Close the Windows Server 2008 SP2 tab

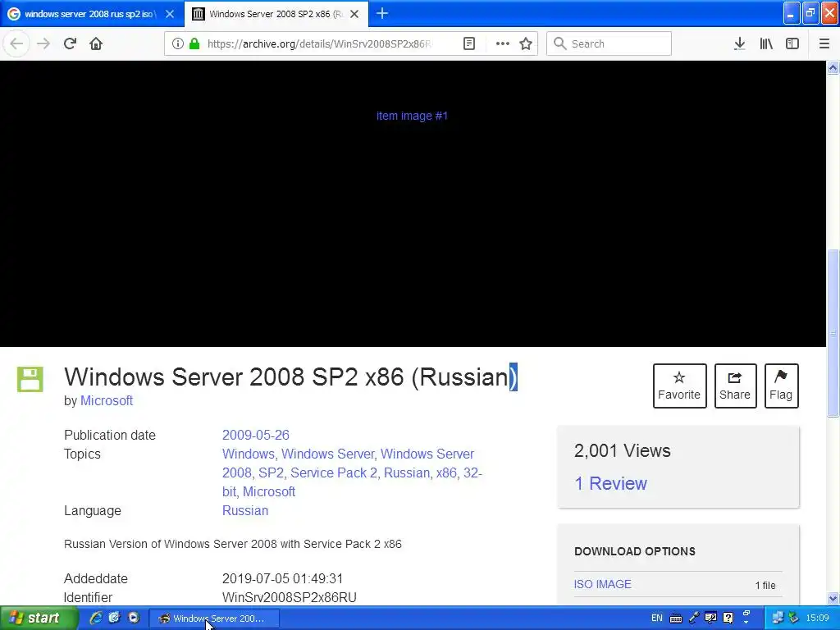(x=354, y=14)
